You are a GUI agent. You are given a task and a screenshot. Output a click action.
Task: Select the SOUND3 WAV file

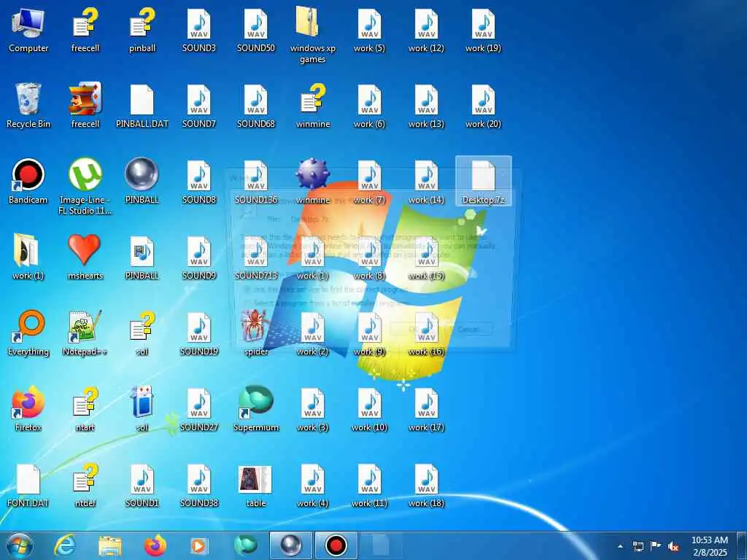199,31
